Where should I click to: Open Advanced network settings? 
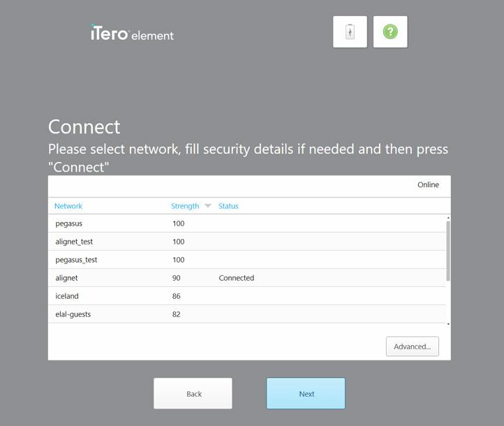[x=413, y=346]
